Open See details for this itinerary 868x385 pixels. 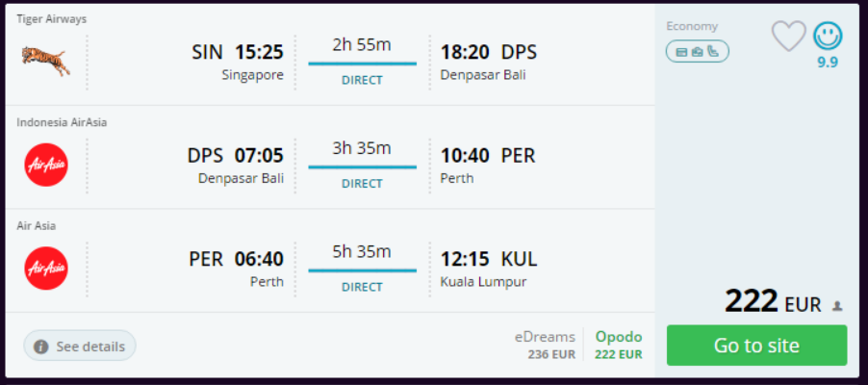tap(80, 346)
